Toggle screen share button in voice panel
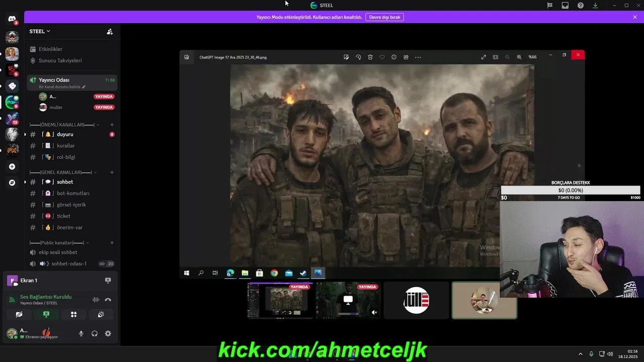 point(46,314)
